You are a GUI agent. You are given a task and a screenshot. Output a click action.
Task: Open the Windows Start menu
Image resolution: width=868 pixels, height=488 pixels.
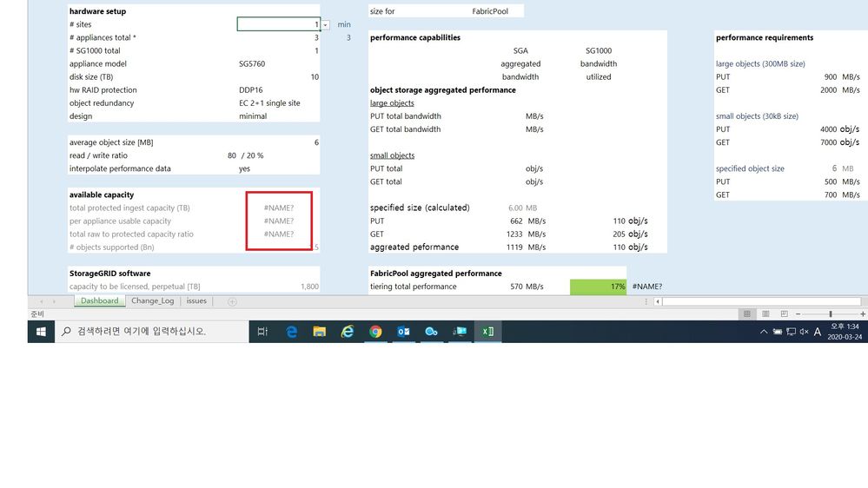tap(41, 332)
